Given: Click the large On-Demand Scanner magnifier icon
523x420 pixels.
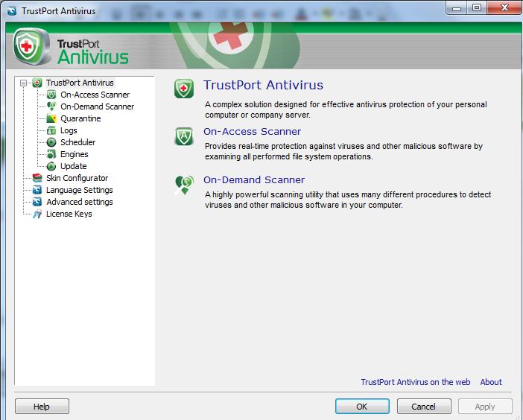Looking at the screenshot, I should (184, 185).
